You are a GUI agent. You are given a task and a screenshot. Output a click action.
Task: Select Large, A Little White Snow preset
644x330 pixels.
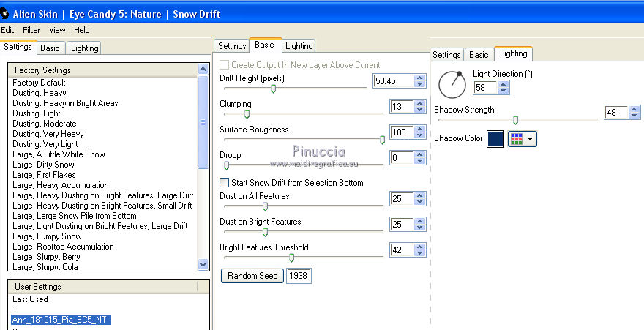(59, 154)
